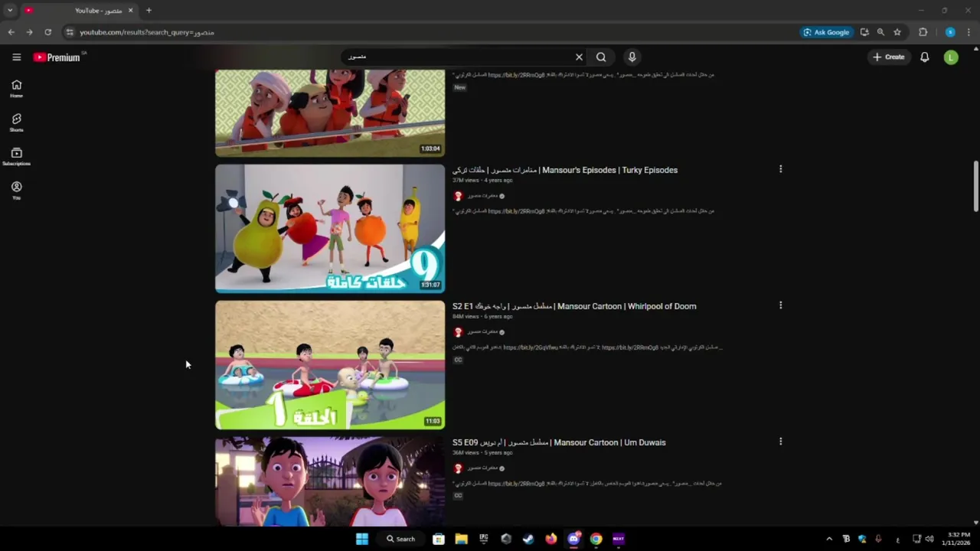Image resolution: width=980 pixels, height=551 pixels.
Task: Open the account avatar menu
Action: [951, 57]
